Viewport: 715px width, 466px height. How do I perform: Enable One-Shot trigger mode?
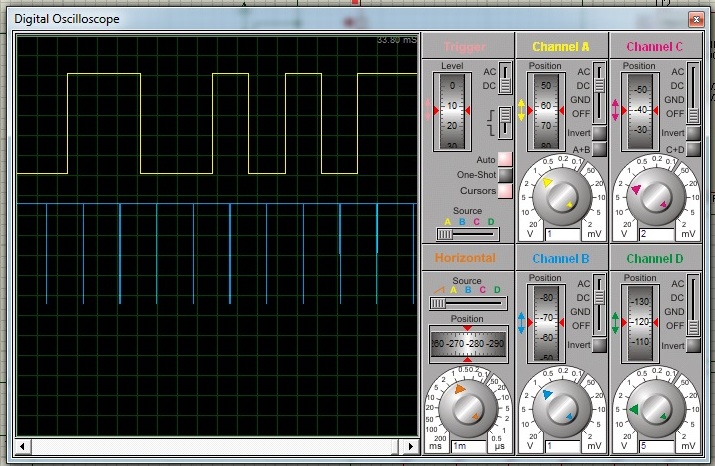point(505,175)
